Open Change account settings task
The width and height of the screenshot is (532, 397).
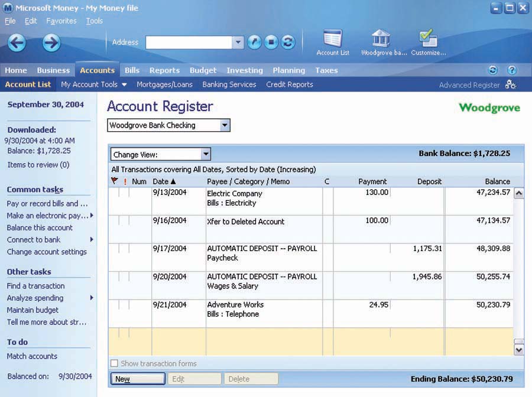[47, 252]
